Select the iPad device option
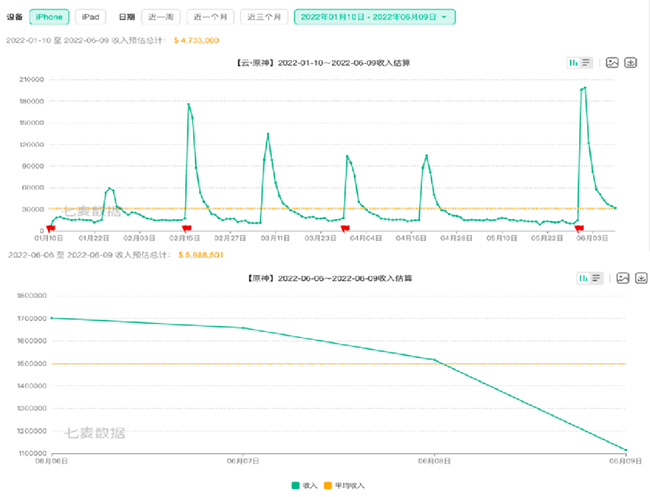Screen dimensions: 650x497 tap(90, 17)
